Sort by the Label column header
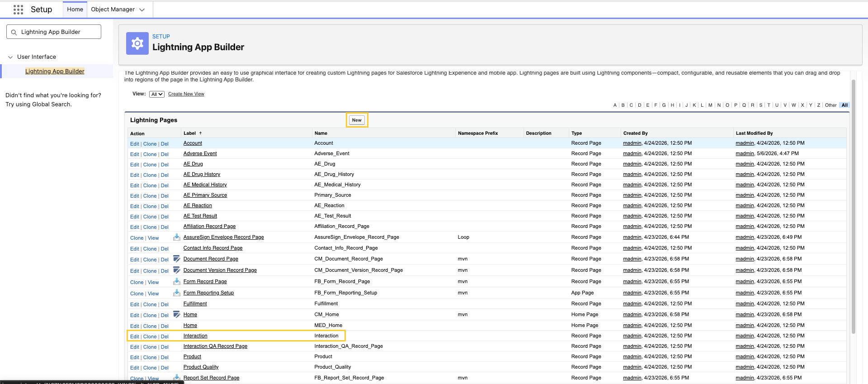This screenshot has width=868, height=384. pos(190,133)
